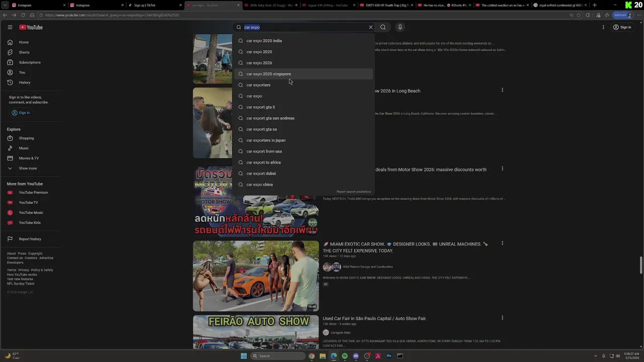The width and height of the screenshot is (644, 362).
Task: Open the YouTube hamburger guide menu
Action: click(x=10, y=27)
